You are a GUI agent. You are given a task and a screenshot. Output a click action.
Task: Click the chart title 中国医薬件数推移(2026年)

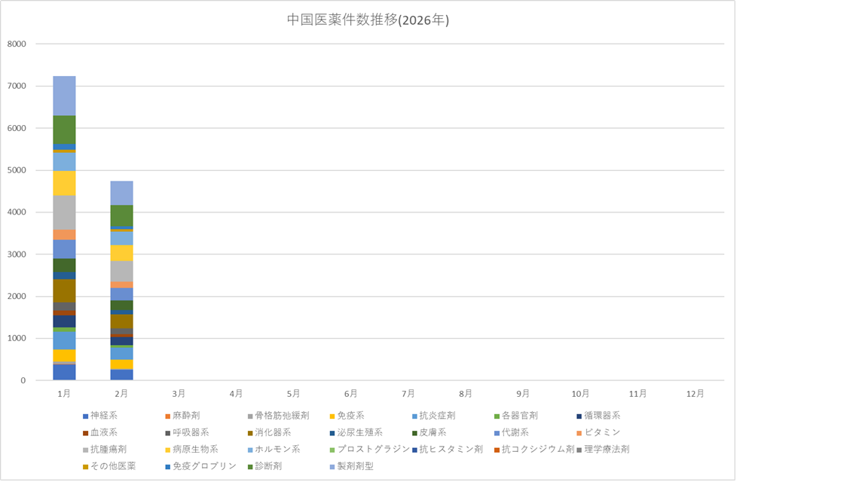368,20
